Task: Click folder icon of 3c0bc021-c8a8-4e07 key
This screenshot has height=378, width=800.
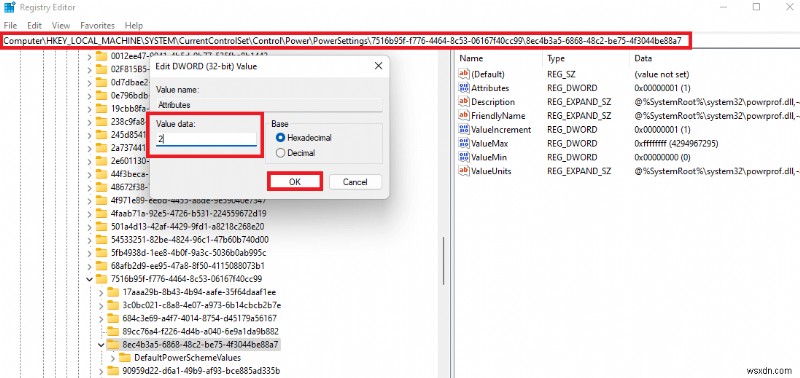Action: point(113,306)
